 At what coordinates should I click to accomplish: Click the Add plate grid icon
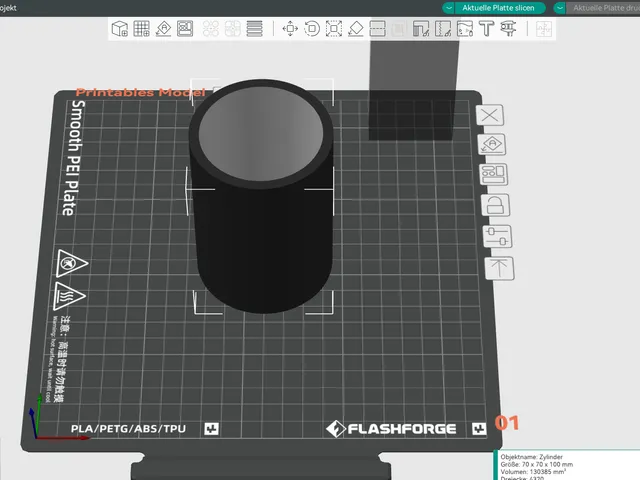point(142,29)
